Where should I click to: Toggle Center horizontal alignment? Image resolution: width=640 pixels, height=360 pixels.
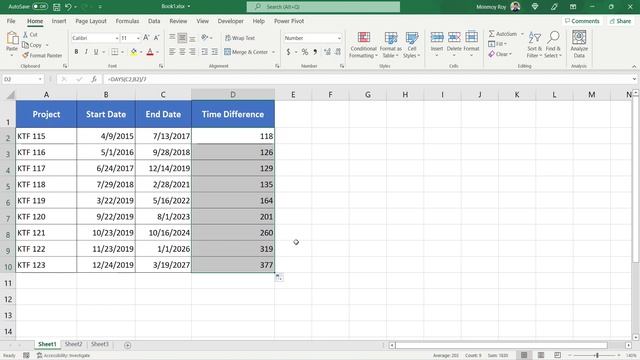tap(182, 52)
